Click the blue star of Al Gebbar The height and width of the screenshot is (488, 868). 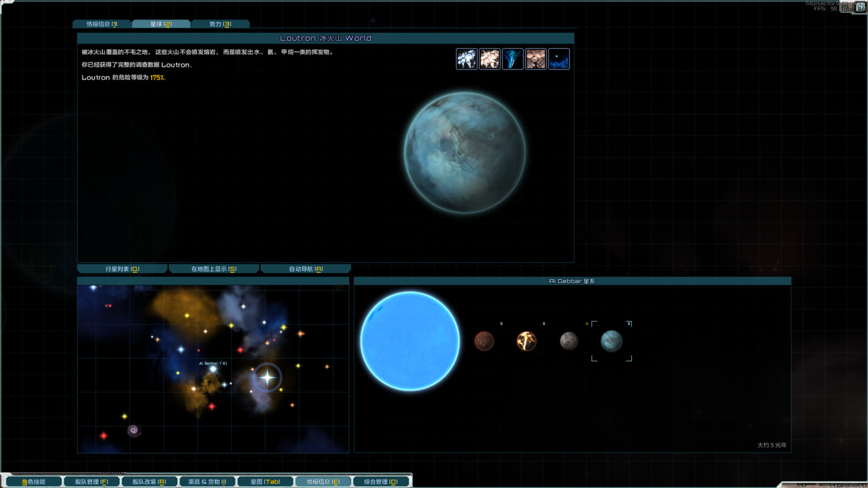click(x=410, y=341)
